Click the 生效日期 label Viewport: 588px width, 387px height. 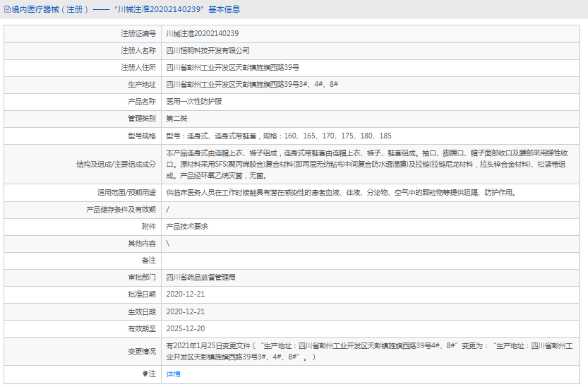[x=142, y=311]
